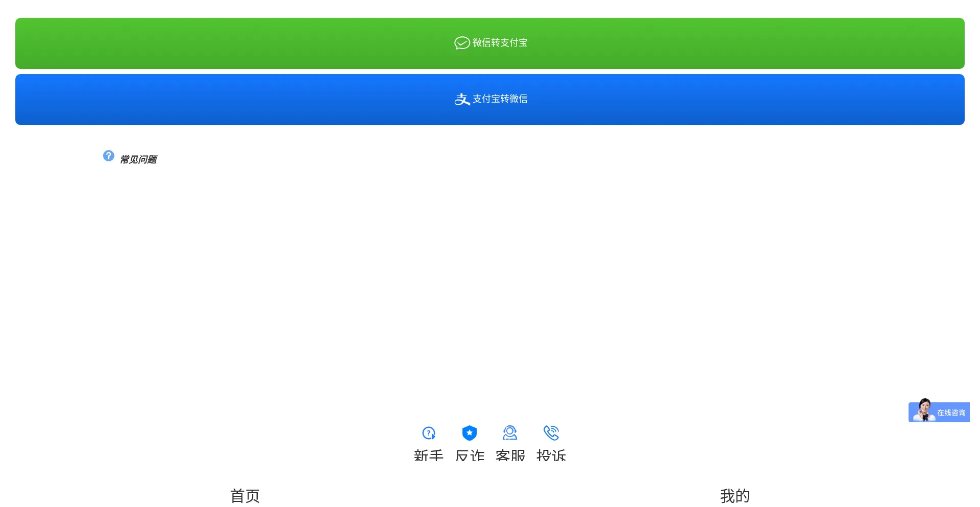Go to the 我的 tab

click(735, 496)
